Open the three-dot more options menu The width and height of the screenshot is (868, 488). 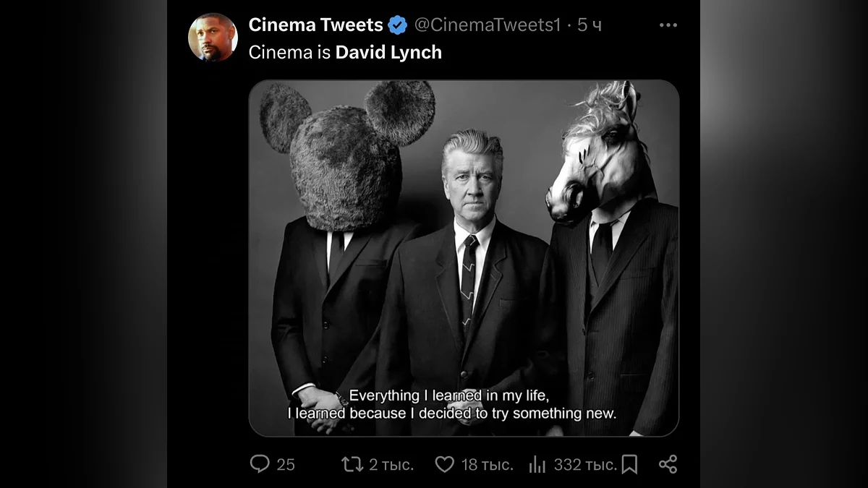pos(668,25)
